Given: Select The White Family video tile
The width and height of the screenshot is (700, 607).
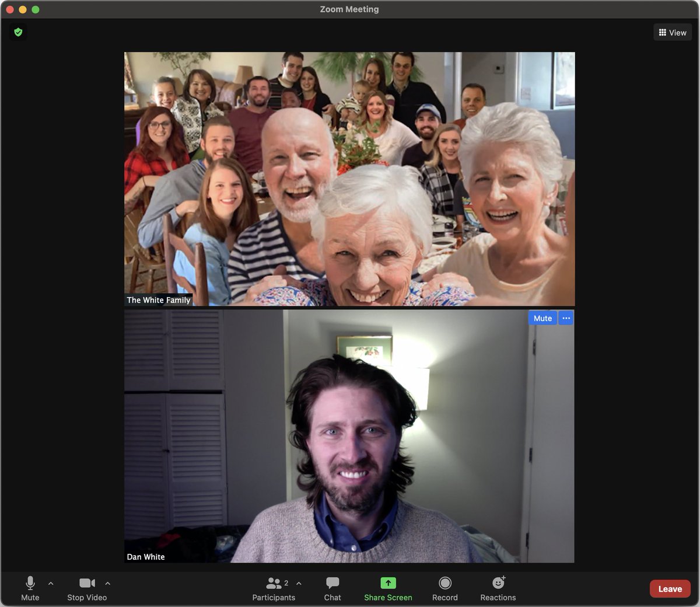Looking at the screenshot, I should (349, 179).
